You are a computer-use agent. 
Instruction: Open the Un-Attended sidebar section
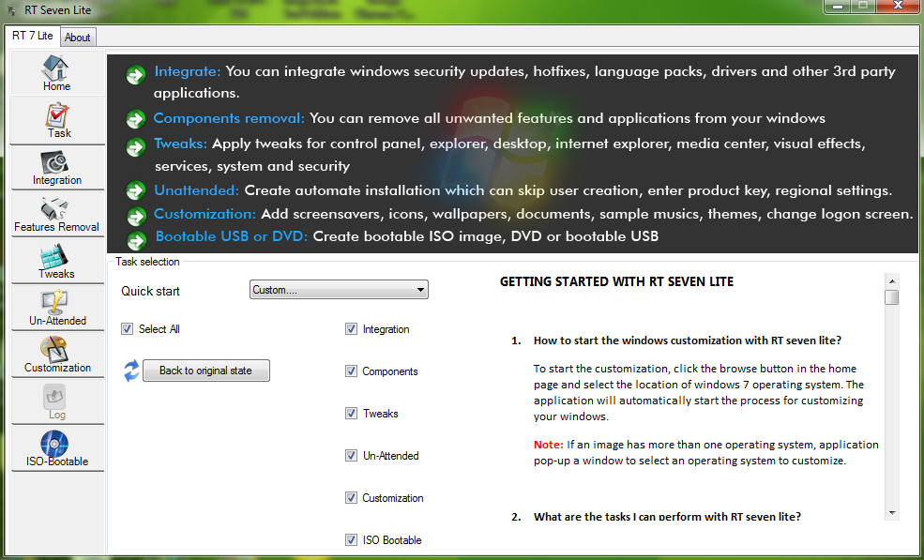pyautogui.click(x=57, y=308)
